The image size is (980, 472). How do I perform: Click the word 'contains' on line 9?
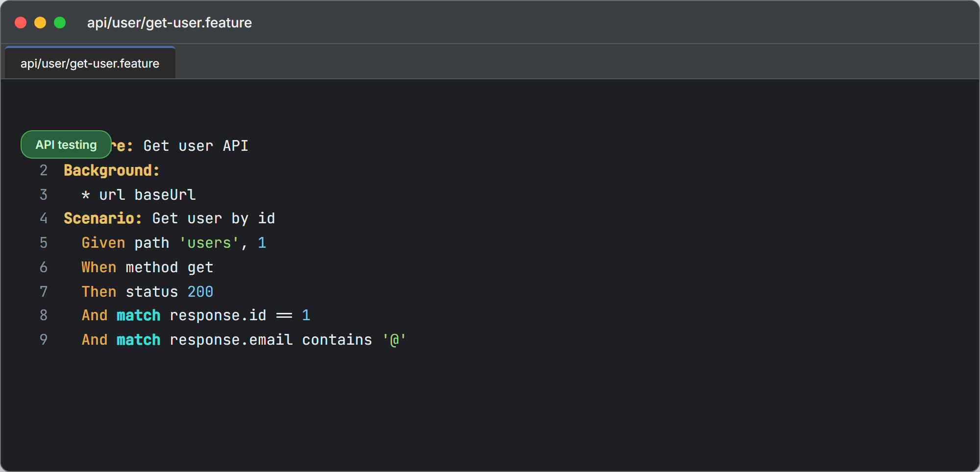point(337,340)
